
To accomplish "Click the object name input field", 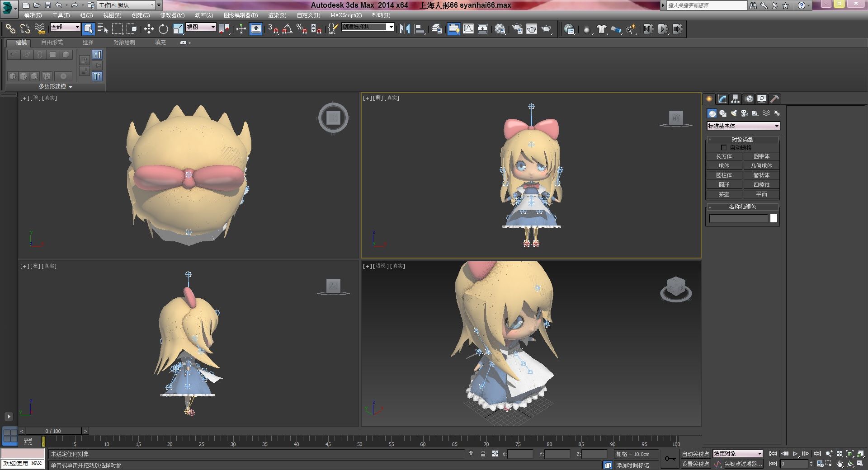I will coord(739,219).
